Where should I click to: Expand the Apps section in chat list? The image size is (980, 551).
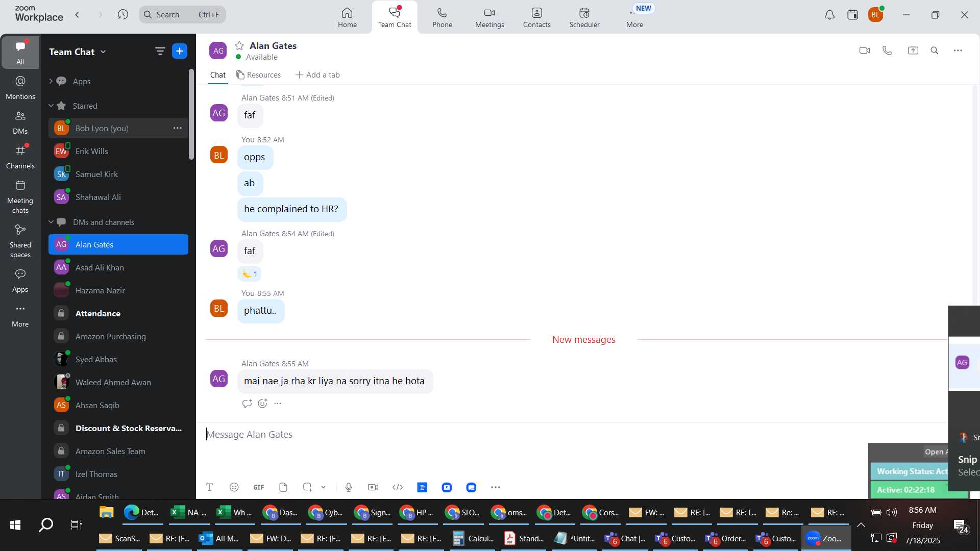51,81
